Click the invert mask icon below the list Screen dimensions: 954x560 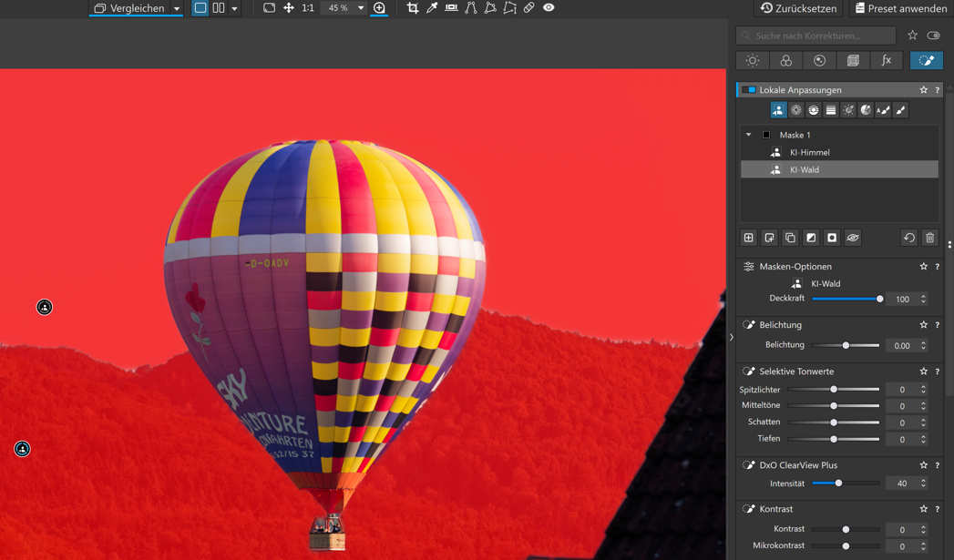click(811, 238)
